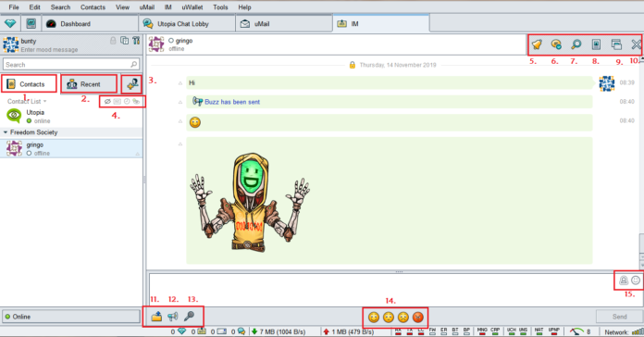Screen dimensions: 644x337
Task: Click the bell notification icon in chat header
Action: tap(537, 44)
